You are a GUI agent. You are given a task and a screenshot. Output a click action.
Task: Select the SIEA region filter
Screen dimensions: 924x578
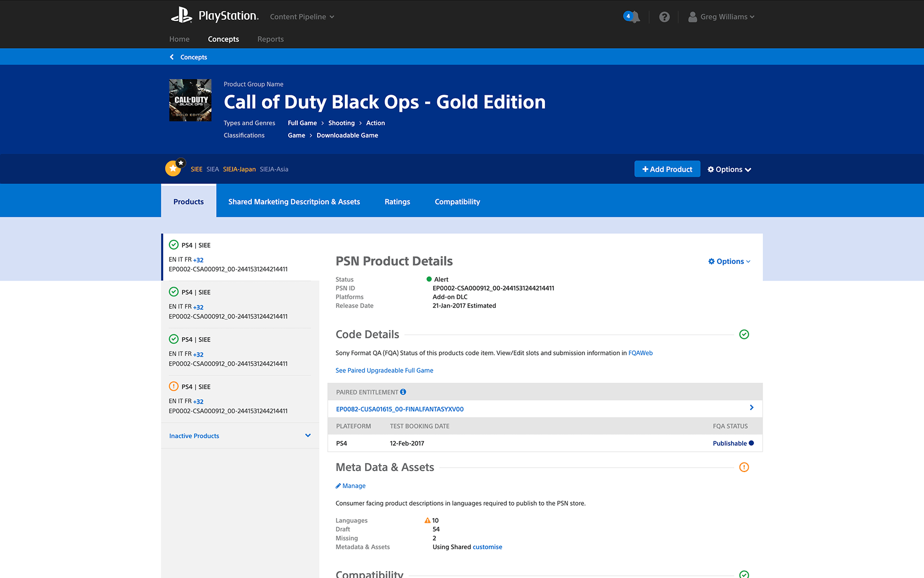pos(213,169)
